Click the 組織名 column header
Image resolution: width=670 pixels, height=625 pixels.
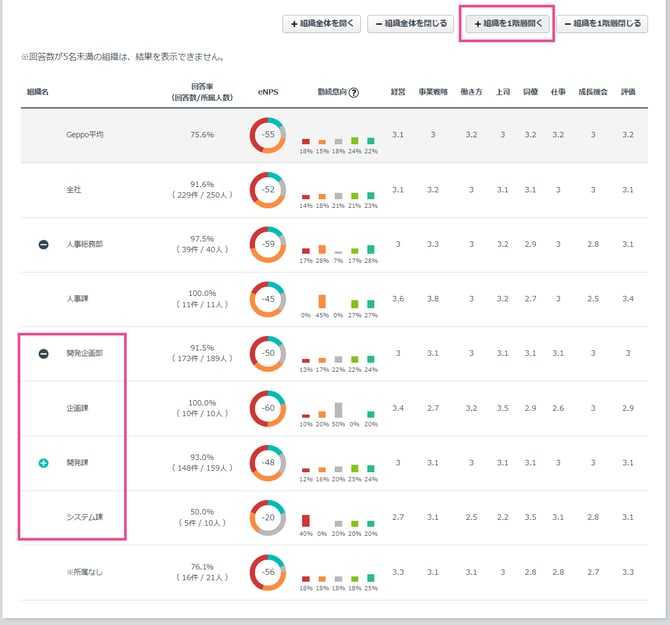(38, 92)
